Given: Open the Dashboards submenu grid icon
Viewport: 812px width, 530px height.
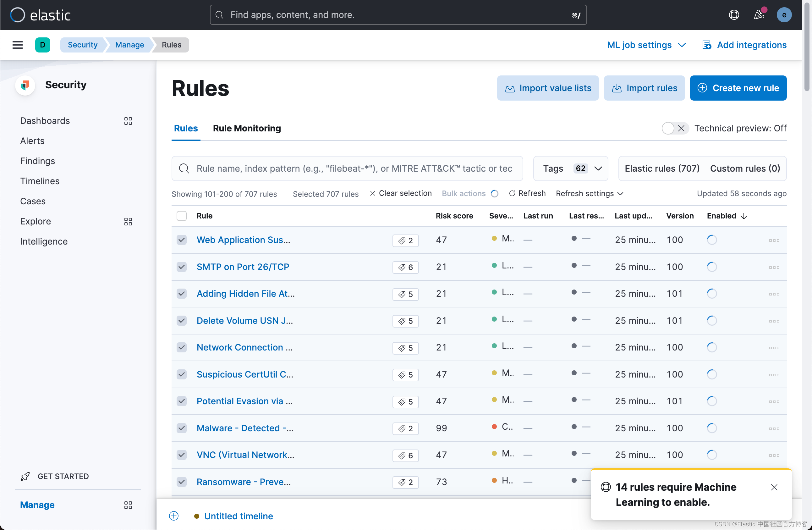Looking at the screenshot, I should 128,121.
